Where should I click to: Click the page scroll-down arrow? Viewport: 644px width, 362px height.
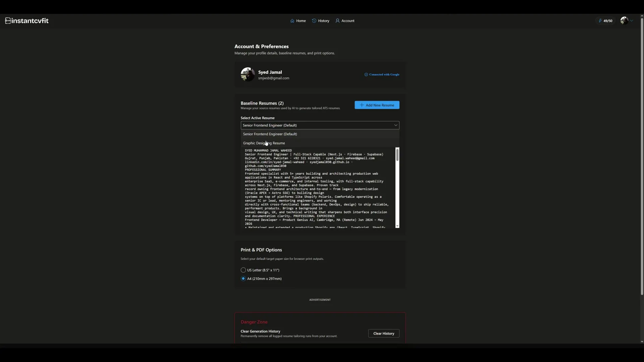tap(642, 342)
